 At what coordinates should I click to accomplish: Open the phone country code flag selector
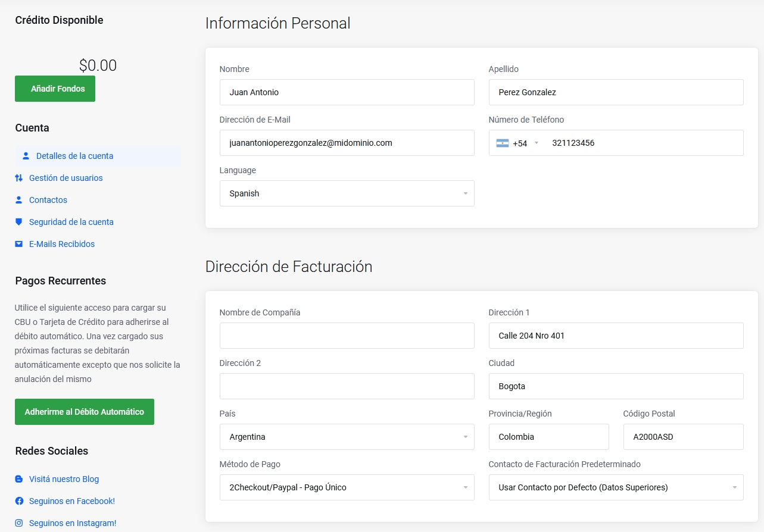click(517, 143)
